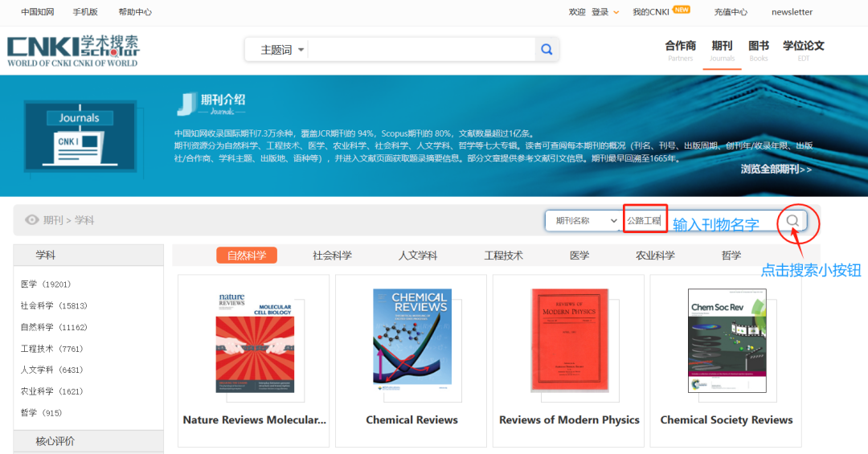Click the Chemical Society Reviews title
The height and width of the screenshot is (454, 868).
pos(727,420)
